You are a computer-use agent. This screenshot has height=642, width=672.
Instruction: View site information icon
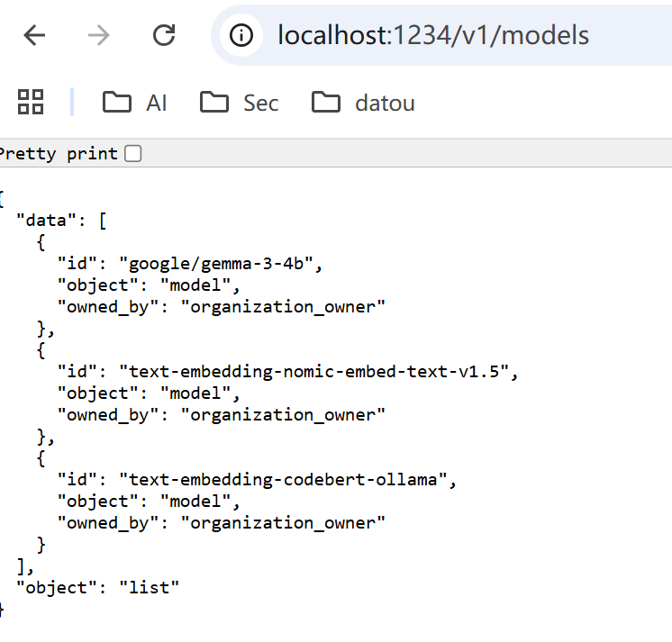pyautogui.click(x=241, y=35)
